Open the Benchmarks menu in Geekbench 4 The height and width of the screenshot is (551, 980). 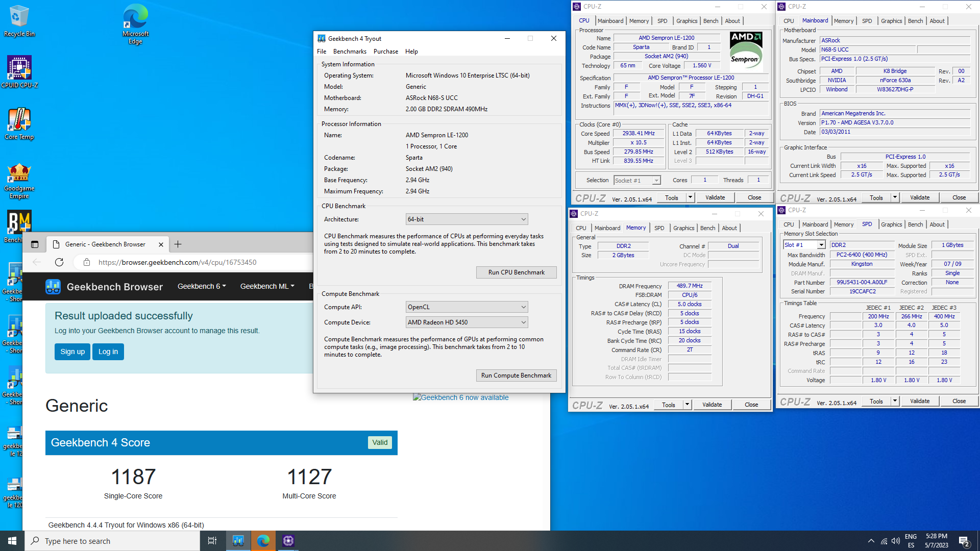pos(350,52)
